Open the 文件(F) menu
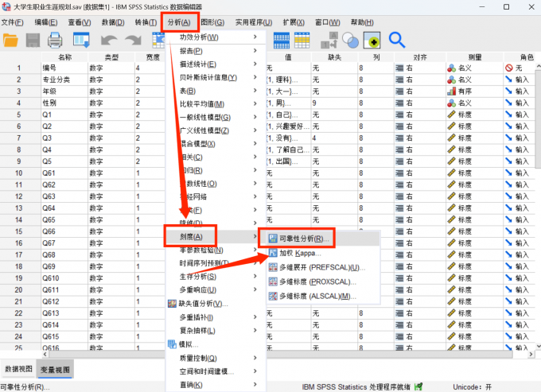This screenshot has width=541, height=392. point(12,22)
